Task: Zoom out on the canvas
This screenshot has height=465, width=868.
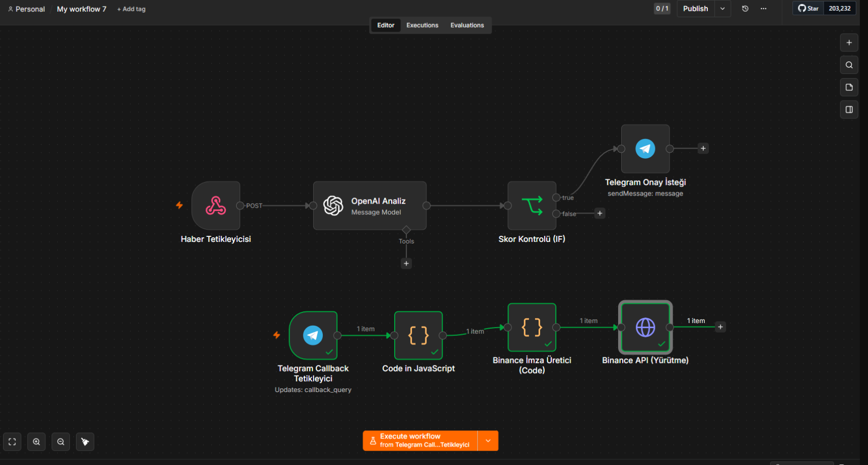Action: click(61, 442)
